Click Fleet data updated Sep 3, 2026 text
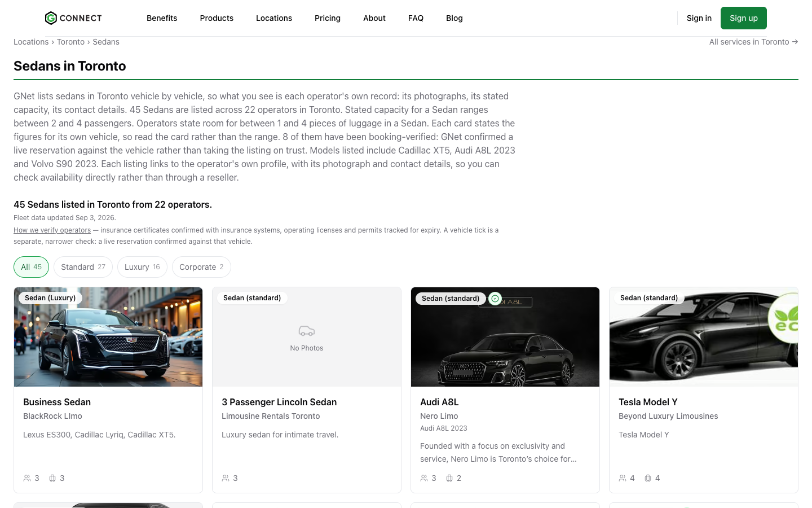The width and height of the screenshot is (812, 508). point(65,218)
